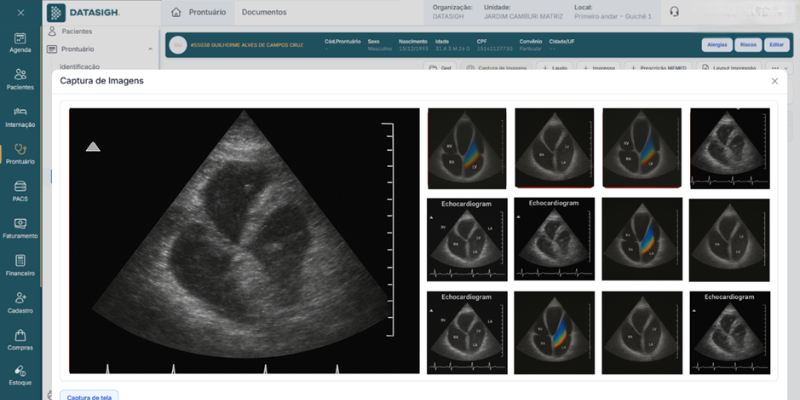Click the Organização DATASIGH field
Screen dimensions: 800x400
coord(452,12)
